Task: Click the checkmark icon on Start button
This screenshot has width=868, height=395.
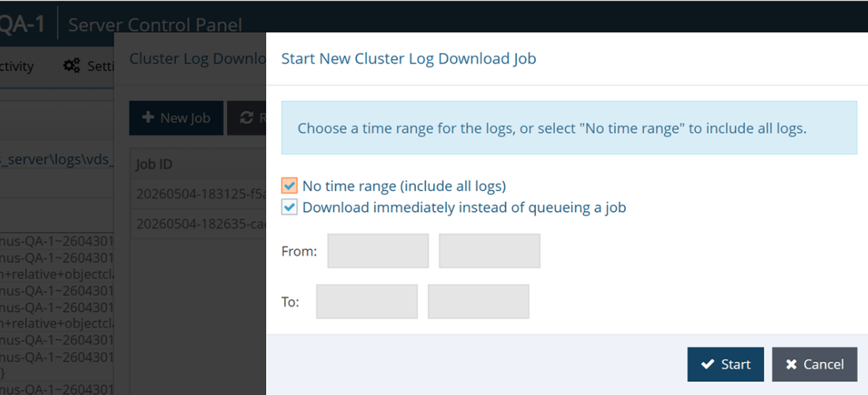Action: [x=707, y=364]
